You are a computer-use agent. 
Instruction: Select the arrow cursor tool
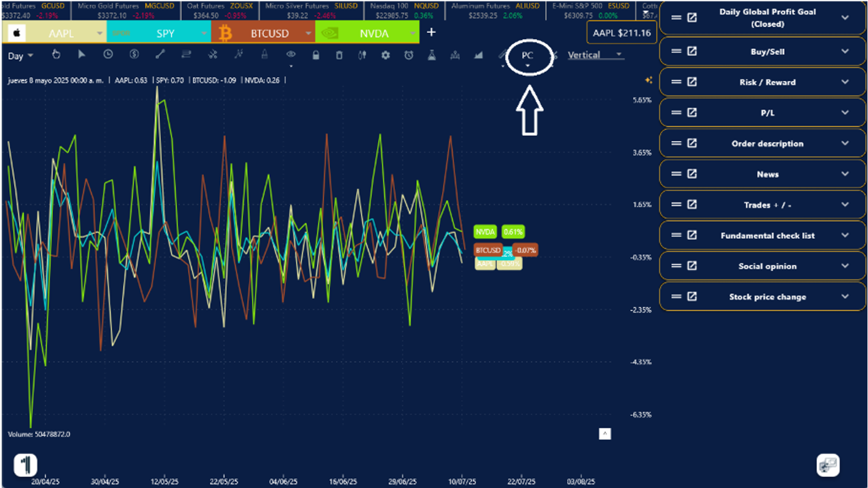point(82,54)
